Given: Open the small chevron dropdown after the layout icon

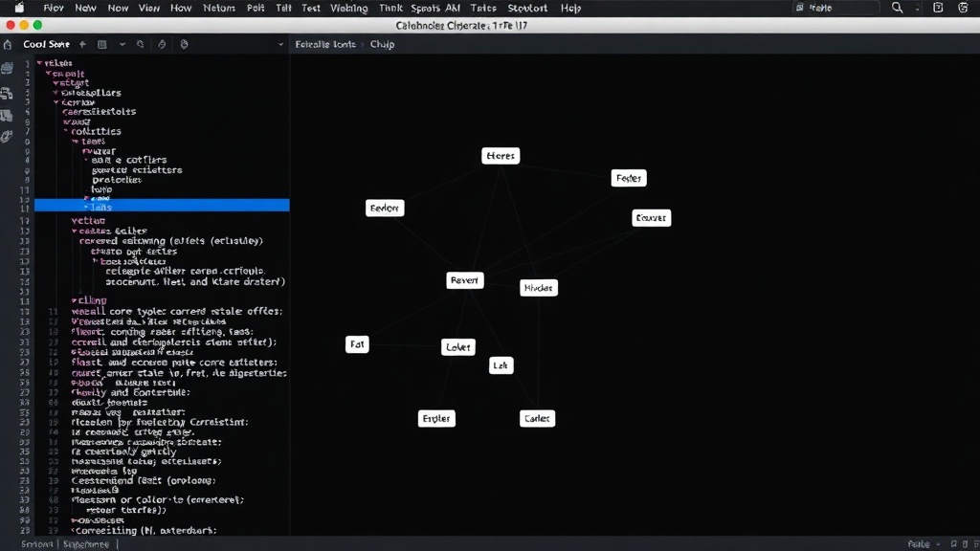Looking at the screenshot, I should (x=122, y=44).
